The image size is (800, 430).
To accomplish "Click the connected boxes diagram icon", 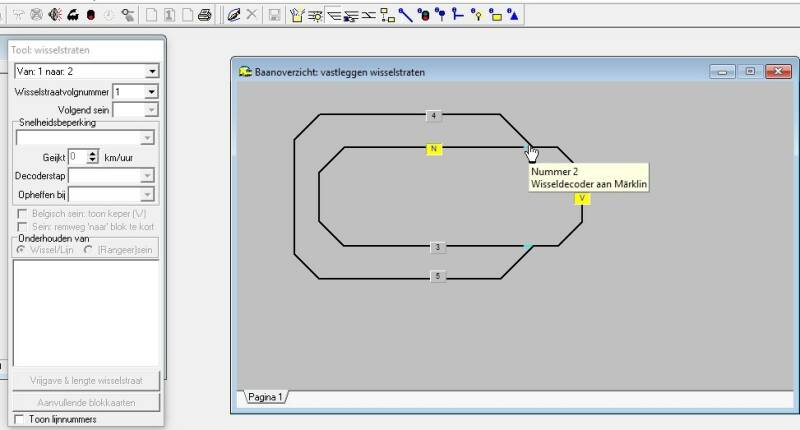I will [387, 15].
